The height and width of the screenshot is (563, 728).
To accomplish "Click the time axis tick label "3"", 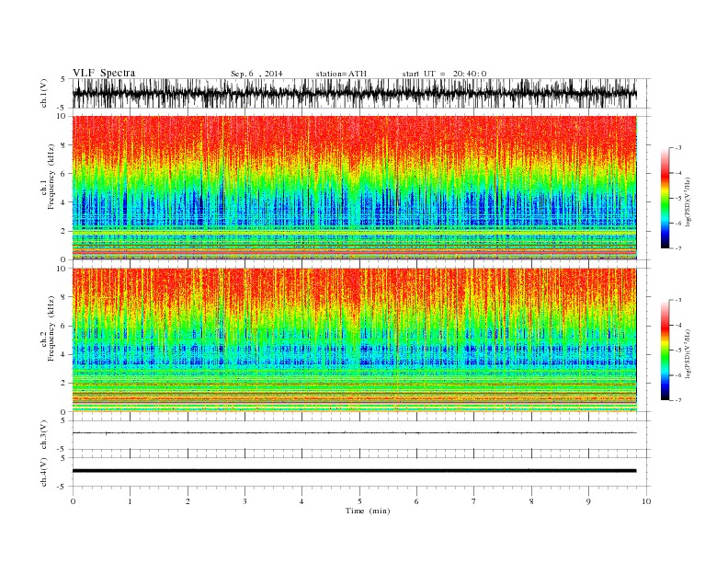I will (245, 501).
